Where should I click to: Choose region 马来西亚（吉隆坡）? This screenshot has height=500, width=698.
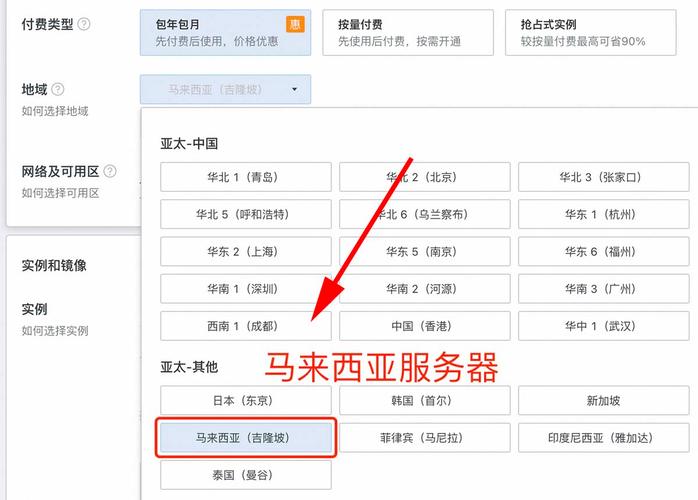coord(246,438)
